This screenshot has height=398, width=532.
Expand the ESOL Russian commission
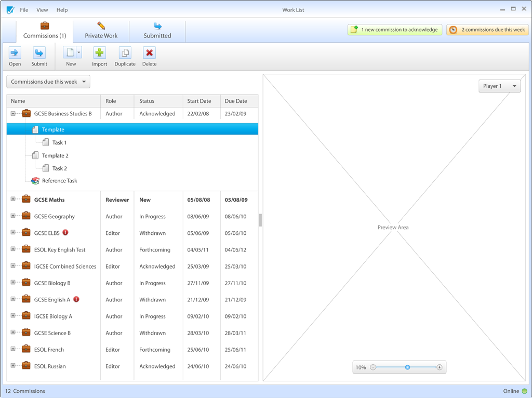(13, 366)
